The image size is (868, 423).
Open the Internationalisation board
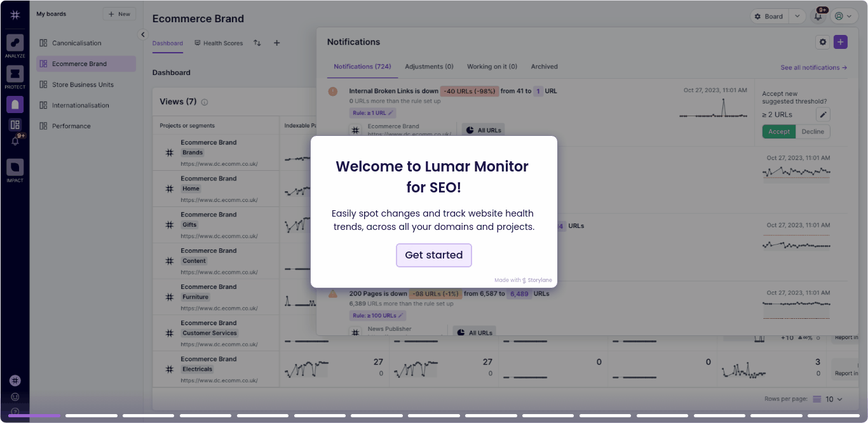(x=86, y=105)
